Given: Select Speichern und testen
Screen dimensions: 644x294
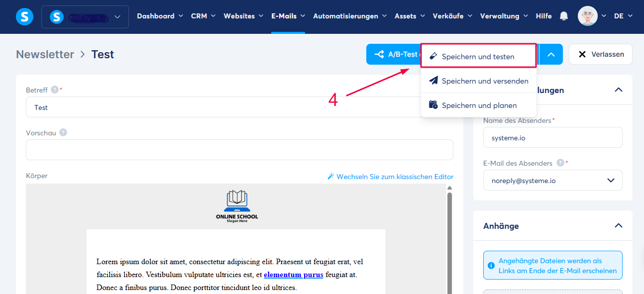Looking at the screenshot, I should click(478, 56).
